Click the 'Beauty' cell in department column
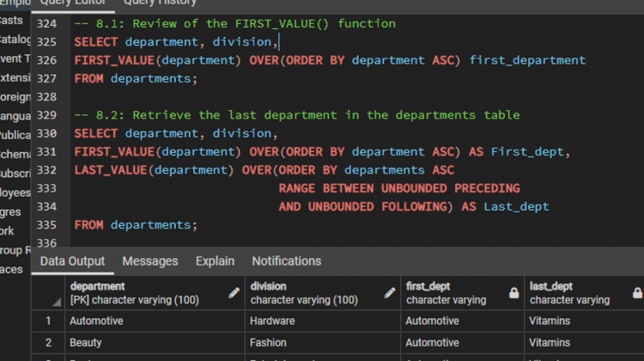Image resolution: width=644 pixels, height=361 pixels. coord(155,342)
